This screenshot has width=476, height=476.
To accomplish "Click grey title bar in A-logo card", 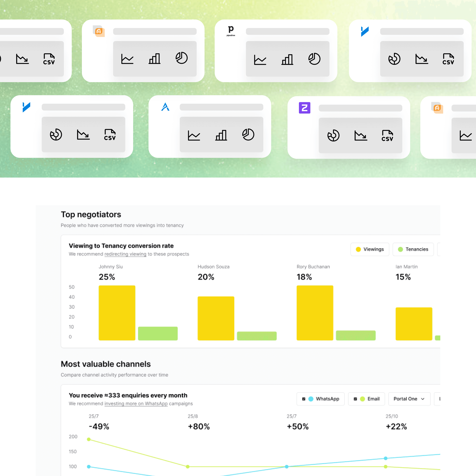I will pos(221,107).
